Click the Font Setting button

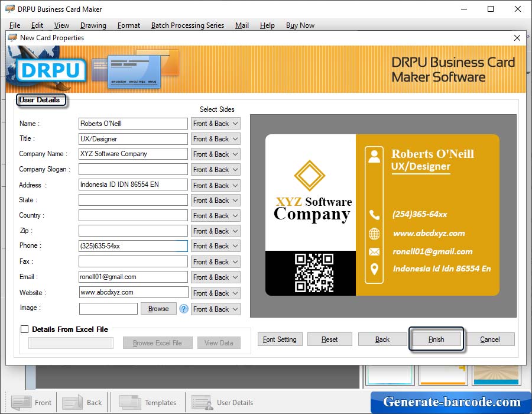(280, 339)
